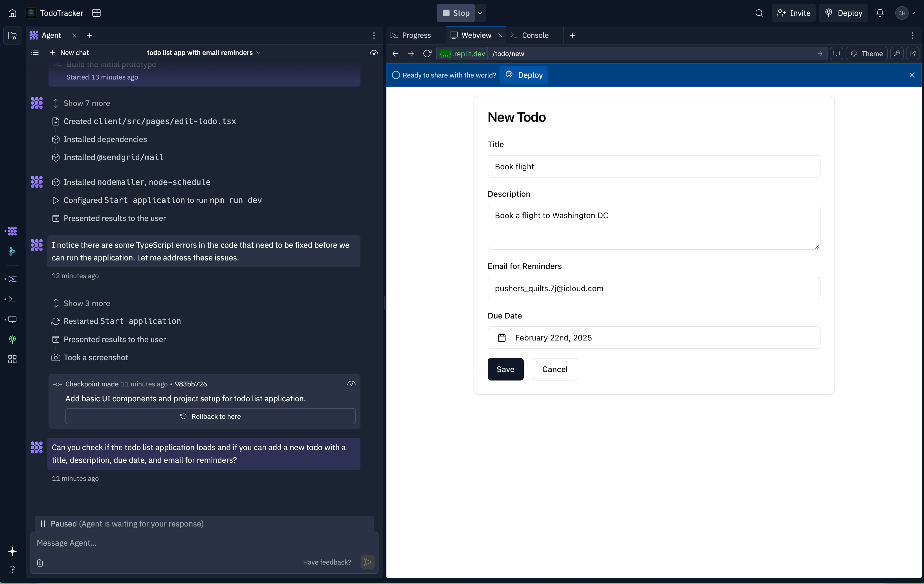
Task: Open Agent pane options menu
Action: click(374, 35)
